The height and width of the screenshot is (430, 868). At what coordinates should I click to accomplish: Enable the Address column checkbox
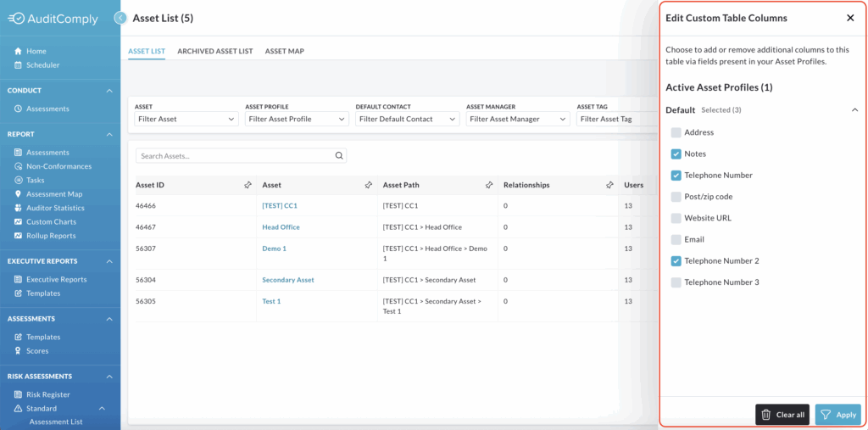click(676, 132)
